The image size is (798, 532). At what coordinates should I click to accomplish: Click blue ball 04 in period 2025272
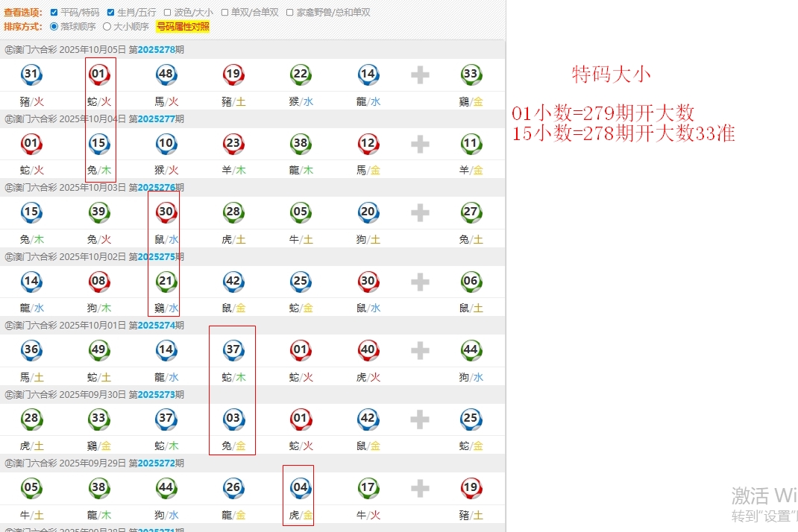(x=300, y=487)
